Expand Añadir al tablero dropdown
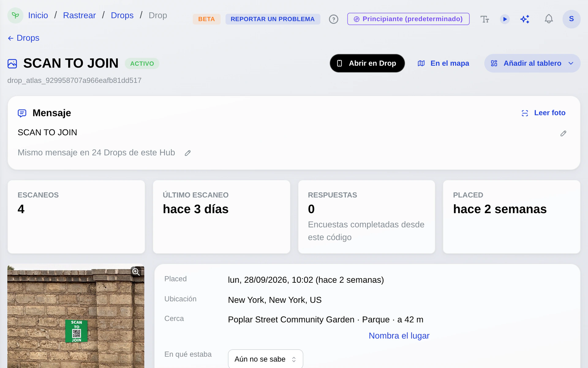 (532, 63)
